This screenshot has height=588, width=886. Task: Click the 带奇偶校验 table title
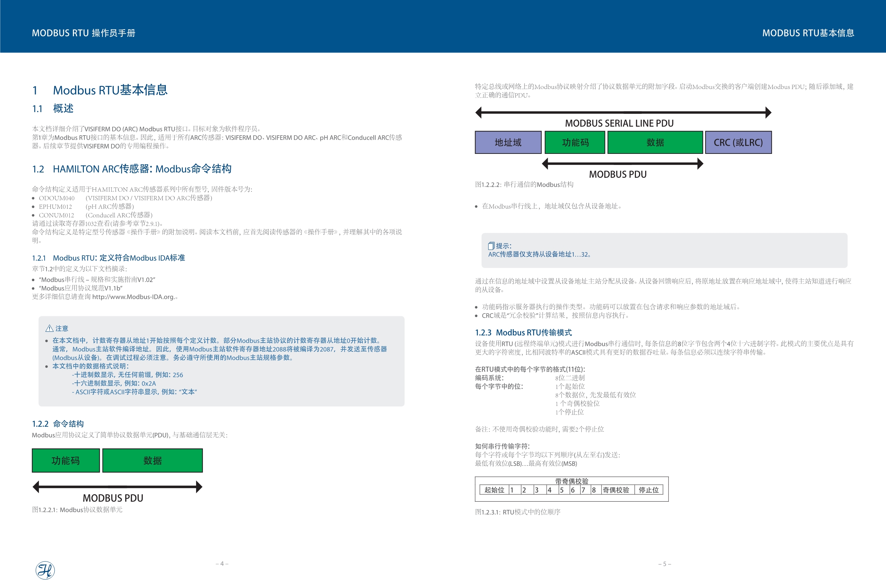pyautogui.click(x=572, y=481)
